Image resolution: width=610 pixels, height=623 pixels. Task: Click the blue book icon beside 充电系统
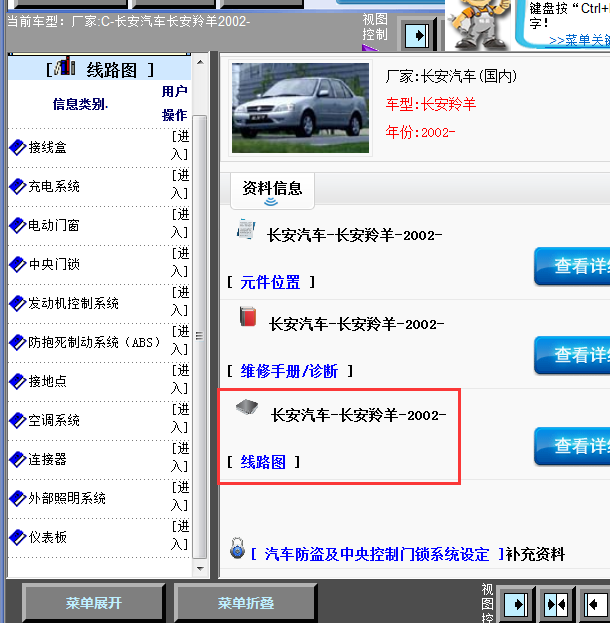(x=17, y=186)
